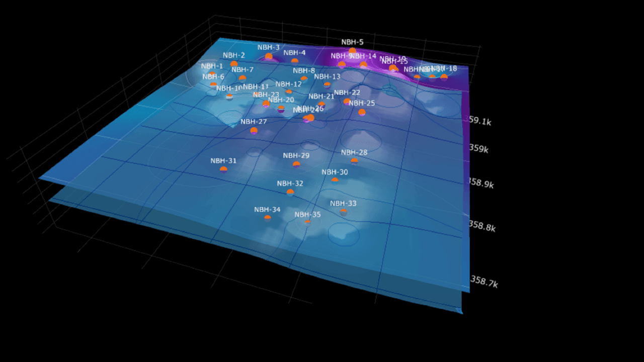Click the 358.8k axis tick label

click(x=482, y=226)
